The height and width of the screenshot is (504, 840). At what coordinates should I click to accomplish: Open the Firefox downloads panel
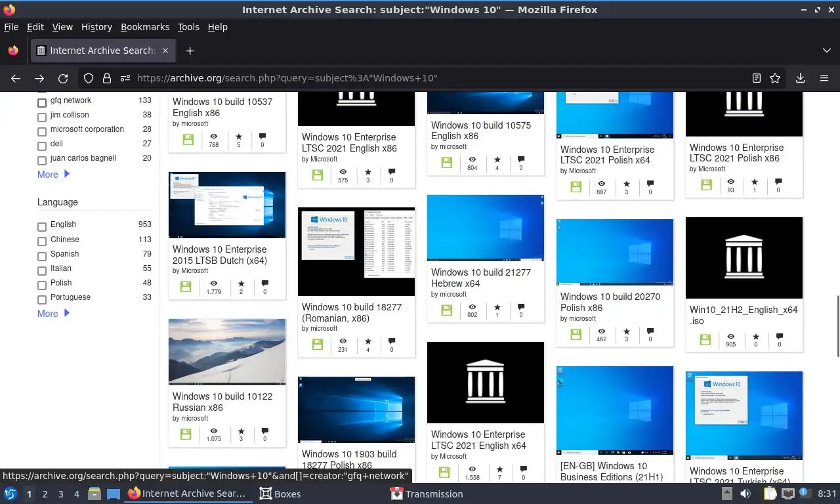pyautogui.click(x=800, y=78)
